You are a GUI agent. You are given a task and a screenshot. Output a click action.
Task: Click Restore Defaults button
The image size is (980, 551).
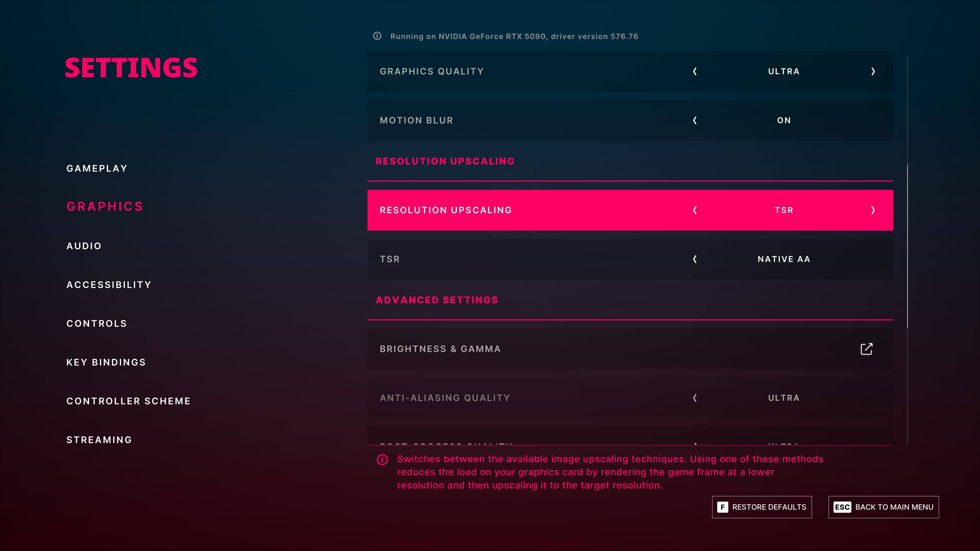(x=762, y=507)
